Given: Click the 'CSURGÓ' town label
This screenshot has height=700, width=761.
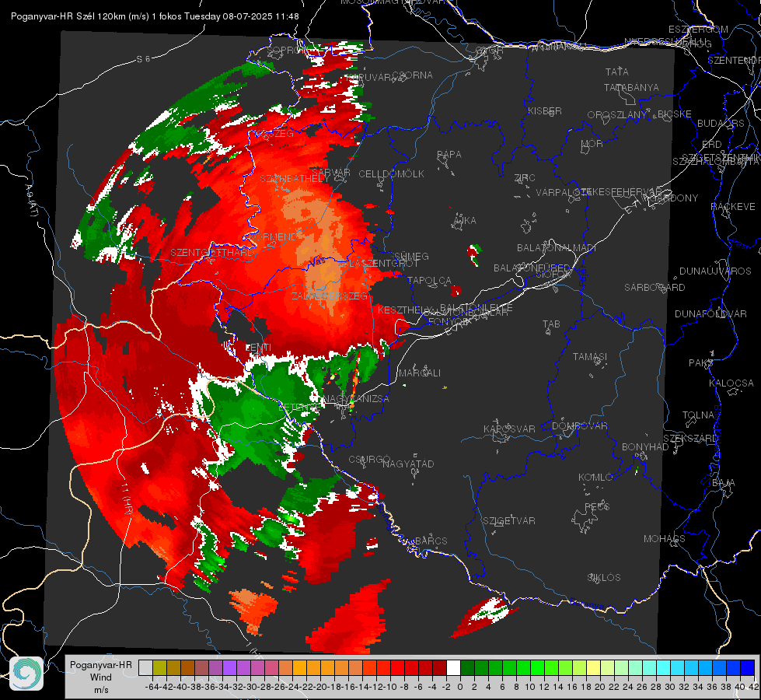Looking at the screenshot, I should point(369,459).
